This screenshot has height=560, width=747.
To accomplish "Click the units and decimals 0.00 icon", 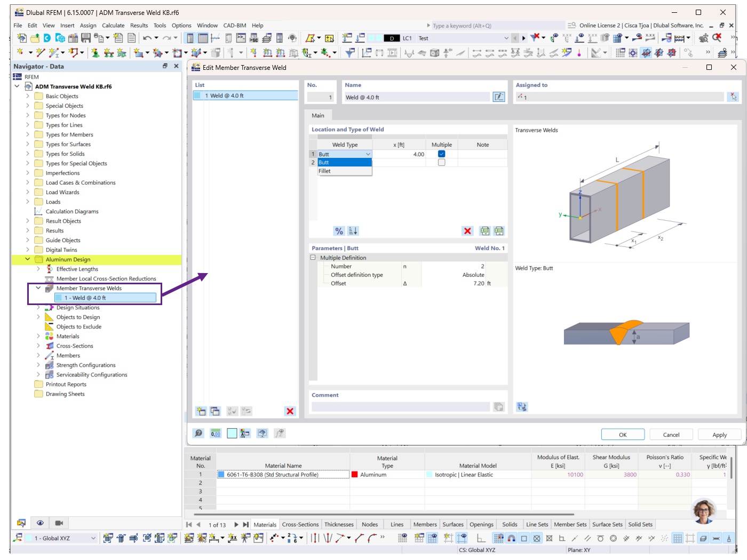I will 216,434.
